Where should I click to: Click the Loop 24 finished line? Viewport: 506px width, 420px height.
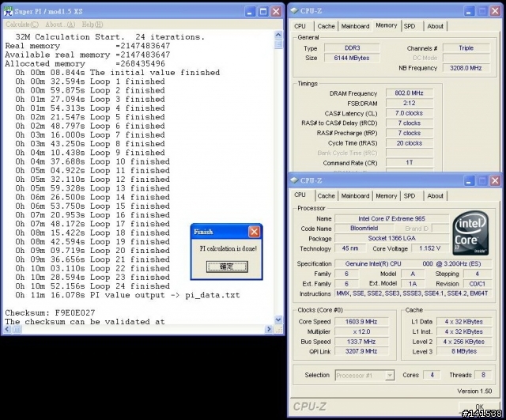[x=93, y=286]
